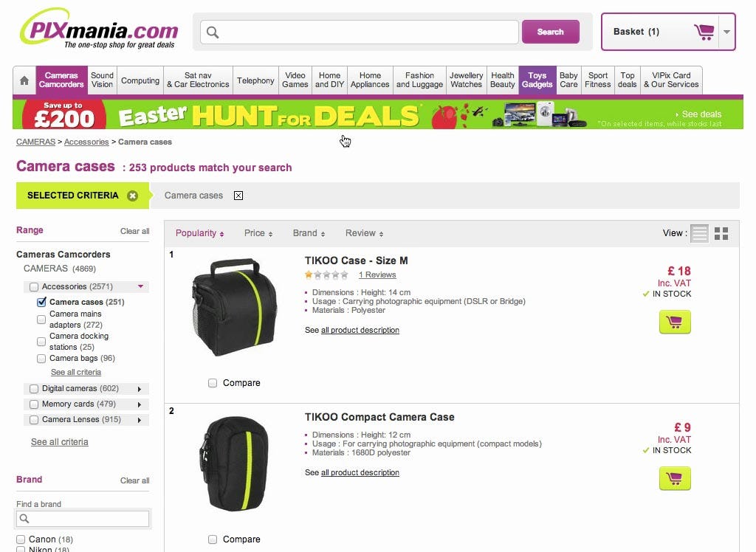Add TIKOO Compact Camera Case to basket
The height and width of the screenshot is (552, 756).
675,478
